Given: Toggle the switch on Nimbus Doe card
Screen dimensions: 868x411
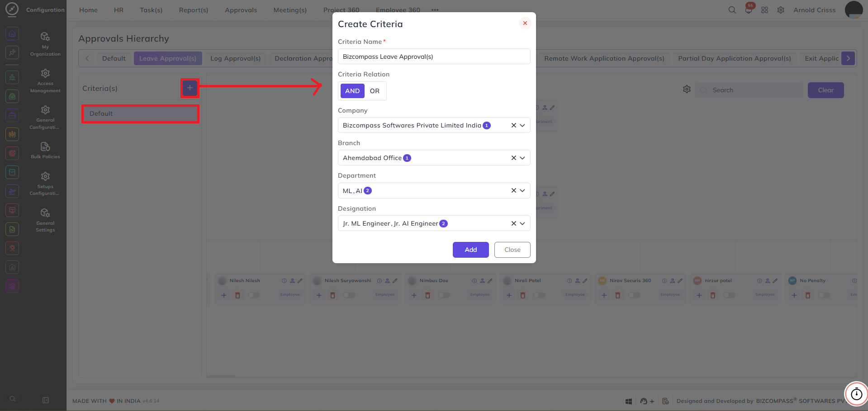Looking at the screenshot, I should pos(444,295).
